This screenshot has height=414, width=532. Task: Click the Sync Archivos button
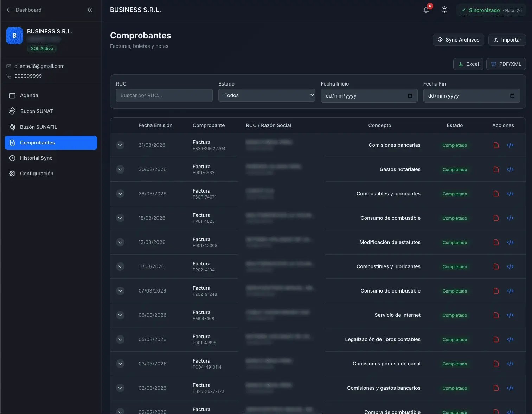coord(458,40)
